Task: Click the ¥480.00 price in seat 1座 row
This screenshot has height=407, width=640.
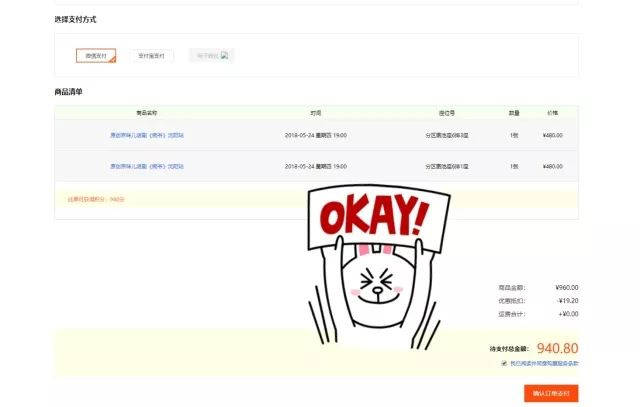Action: coord(553,166)
